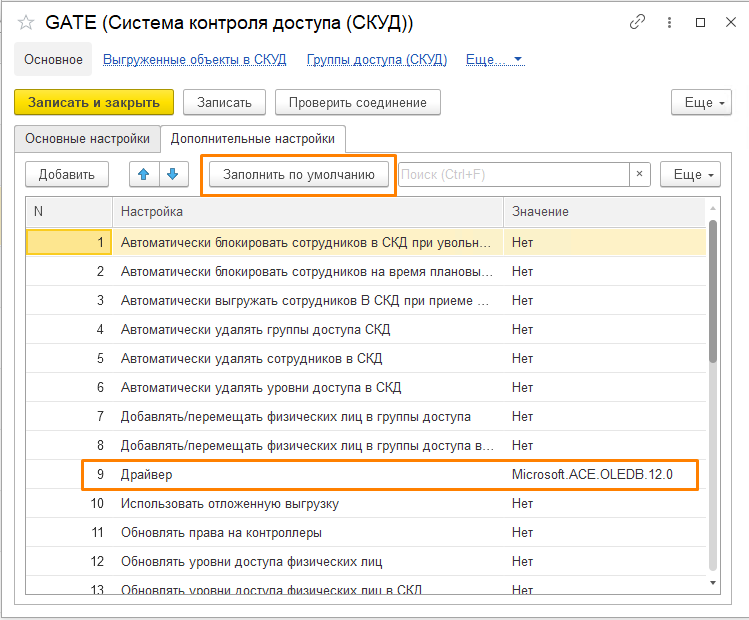
Task: Open the top-right Еще button menu
Action: point(704,102)
